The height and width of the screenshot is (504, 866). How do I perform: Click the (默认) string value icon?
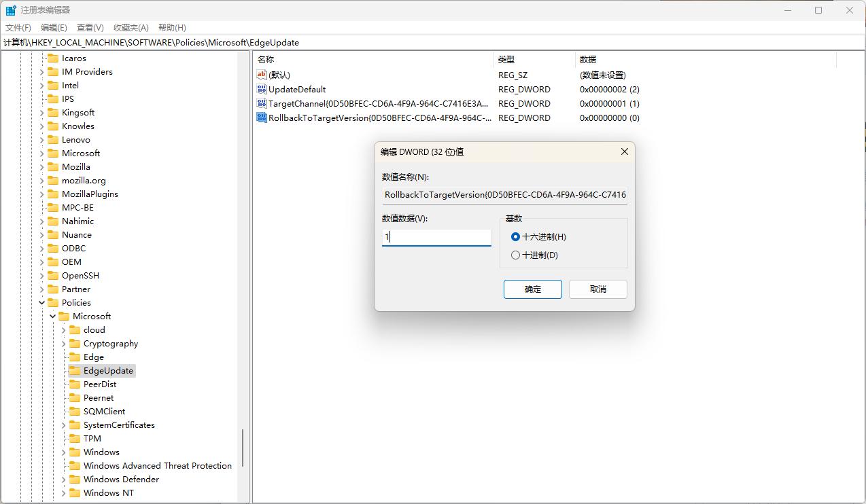coord(262,75)
